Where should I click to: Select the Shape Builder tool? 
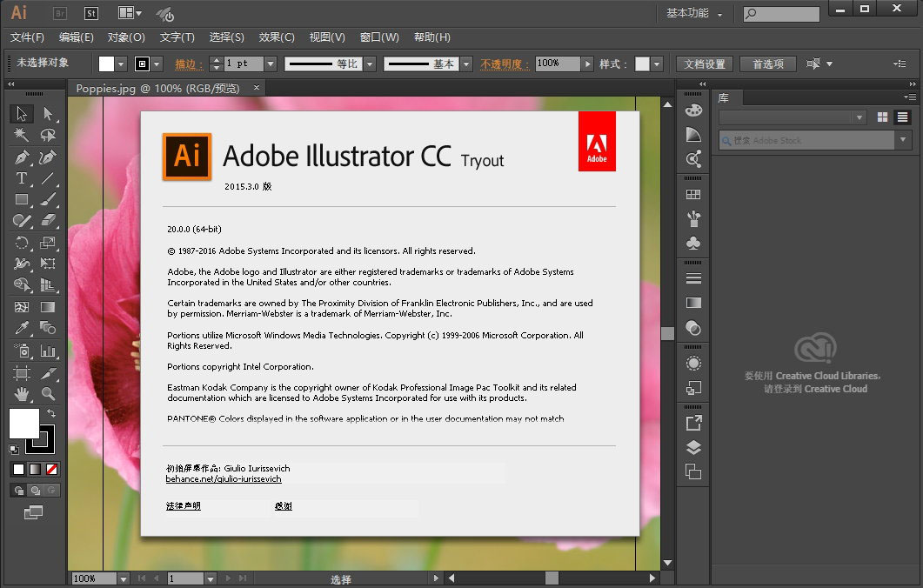coord(21,285)
